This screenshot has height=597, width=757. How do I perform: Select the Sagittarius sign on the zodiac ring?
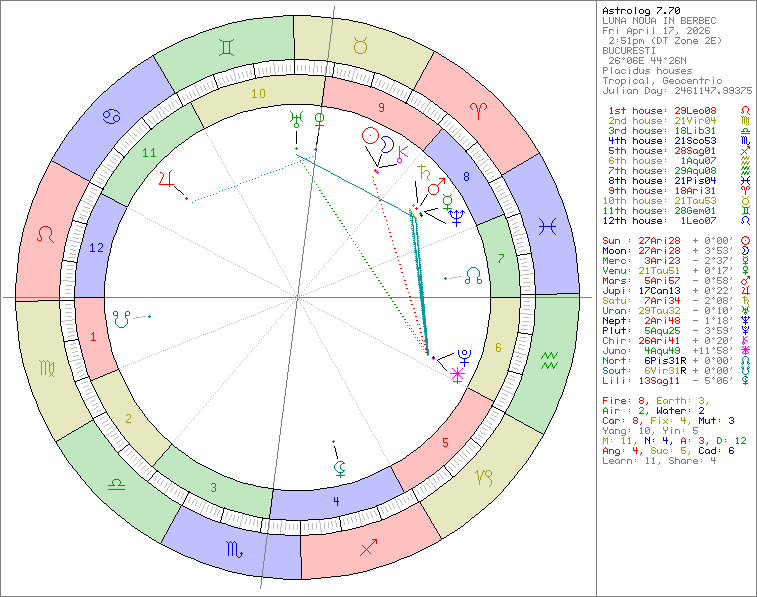(x=368, y=549)
